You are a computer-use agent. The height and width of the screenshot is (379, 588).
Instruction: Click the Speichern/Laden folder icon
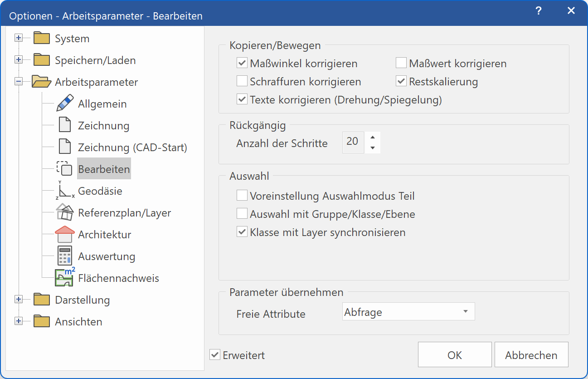pyautogui.click(x=41, y=60)
